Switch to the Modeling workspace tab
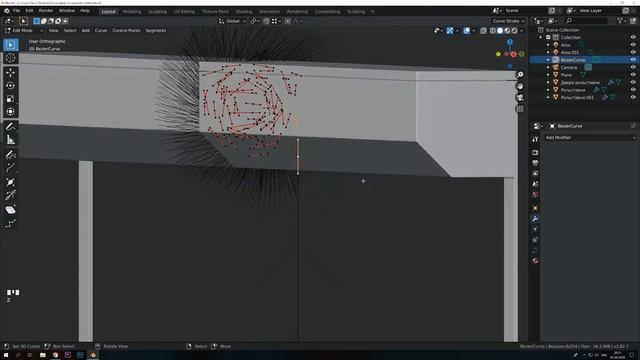The height and width of the screenshot is (360, 640). [132, 11]
